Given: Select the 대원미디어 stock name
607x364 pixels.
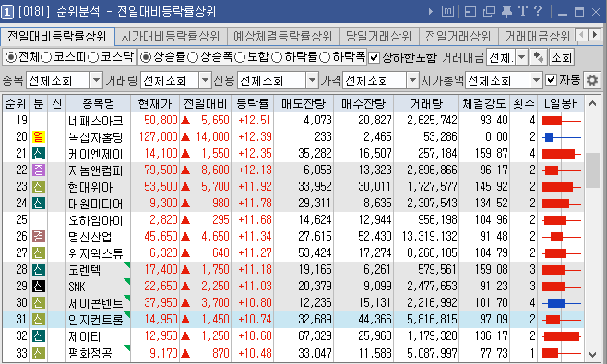Looking at the screenshot, I should click(x=95, y=204).
